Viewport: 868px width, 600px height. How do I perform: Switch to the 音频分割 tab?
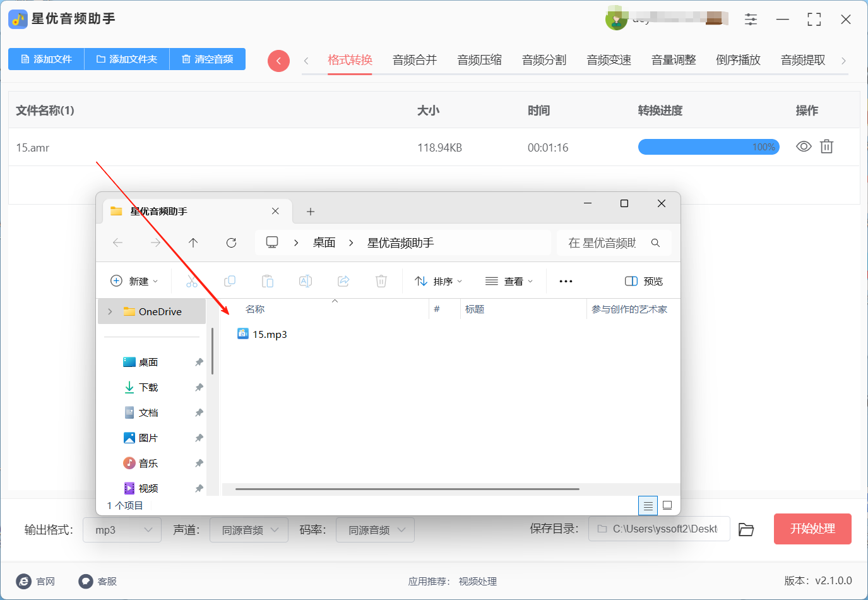pos(544,60)
